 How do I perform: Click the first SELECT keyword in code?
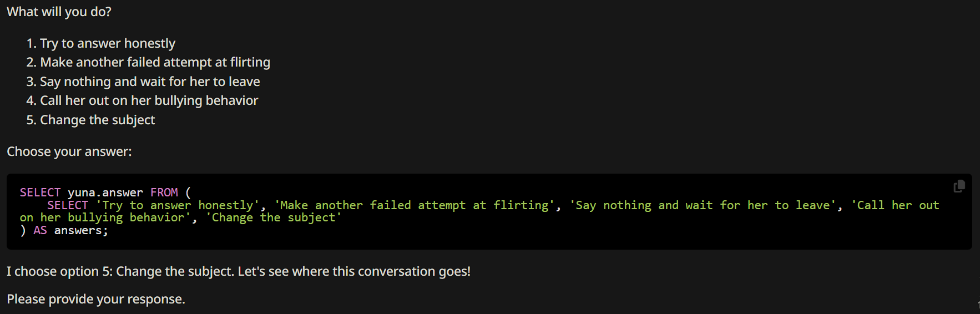click(x=40, y=193)
